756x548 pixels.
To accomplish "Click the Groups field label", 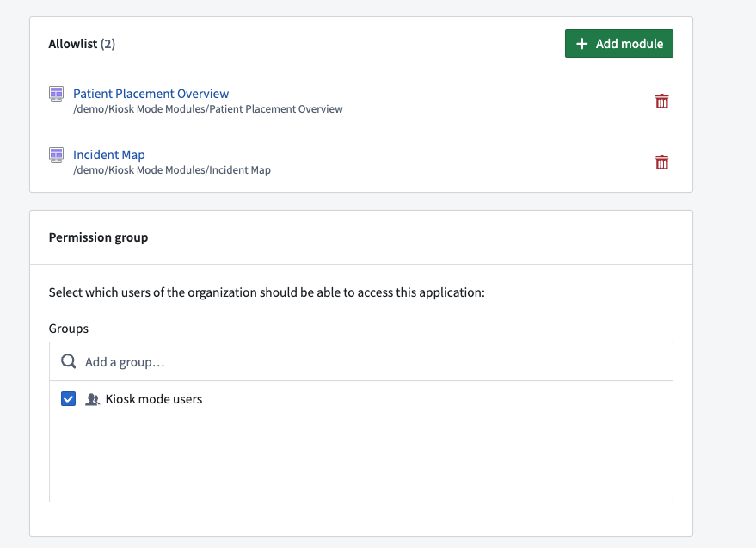I will click(x=69, y=329).
